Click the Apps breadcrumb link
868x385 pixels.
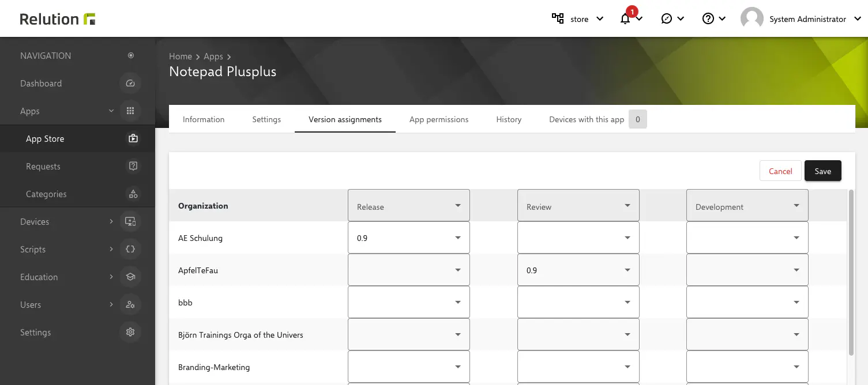click(213, 56)
